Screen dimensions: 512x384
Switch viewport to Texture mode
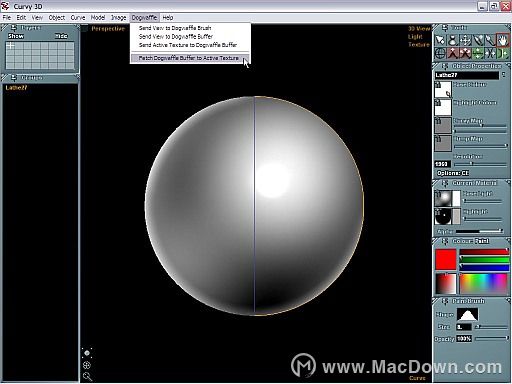click(x=419, y=44)
